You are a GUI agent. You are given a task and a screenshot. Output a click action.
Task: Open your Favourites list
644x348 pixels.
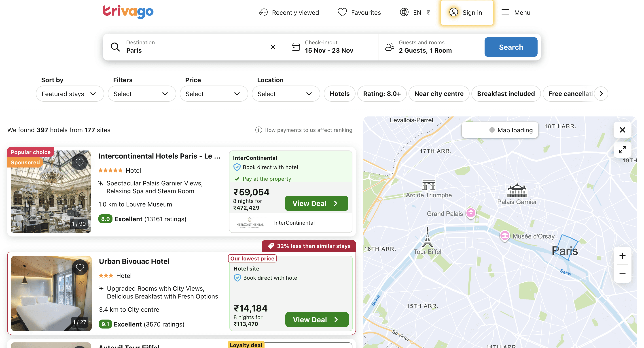359,12
